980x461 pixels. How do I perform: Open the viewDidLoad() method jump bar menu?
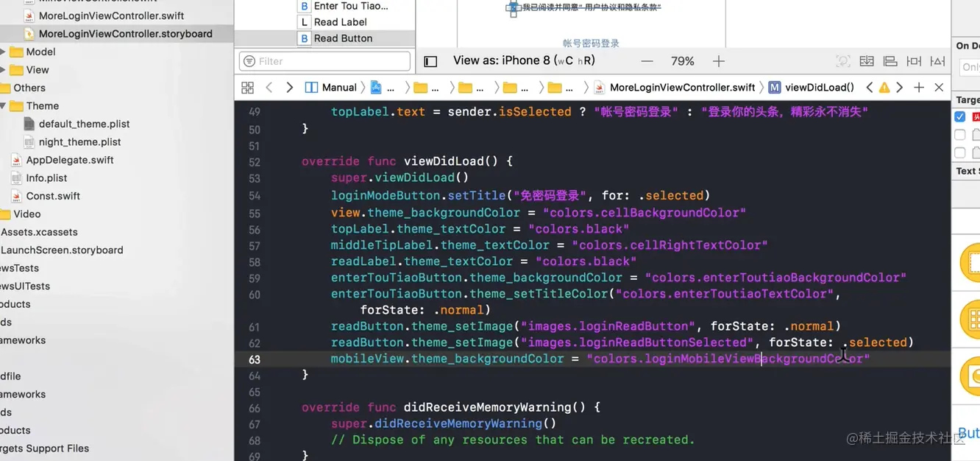pos(812,88)
